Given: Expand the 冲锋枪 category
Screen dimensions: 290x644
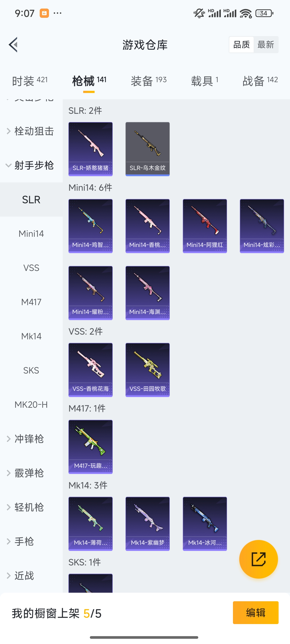Looking at the screenshot, I should [x=31, y=439].
